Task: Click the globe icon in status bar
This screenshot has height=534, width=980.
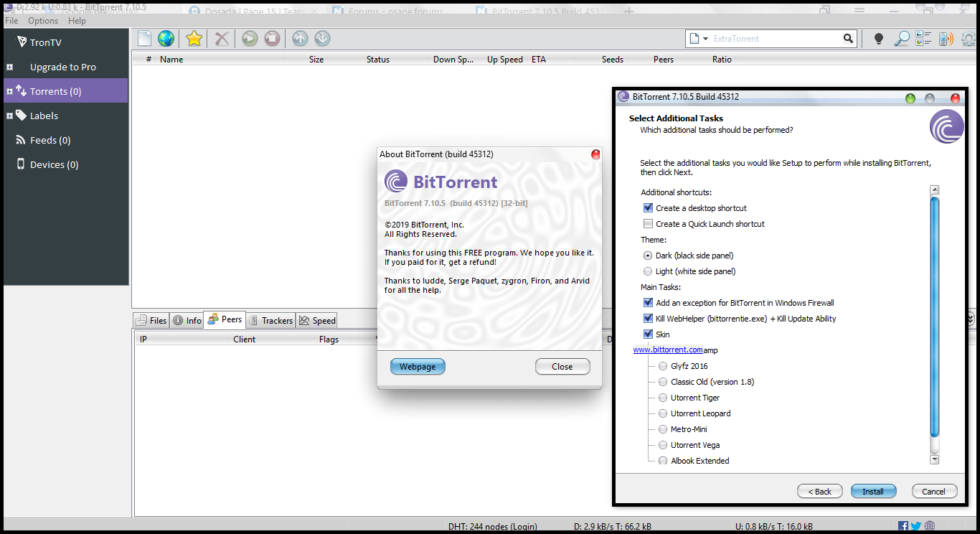Action: [930, 526]
